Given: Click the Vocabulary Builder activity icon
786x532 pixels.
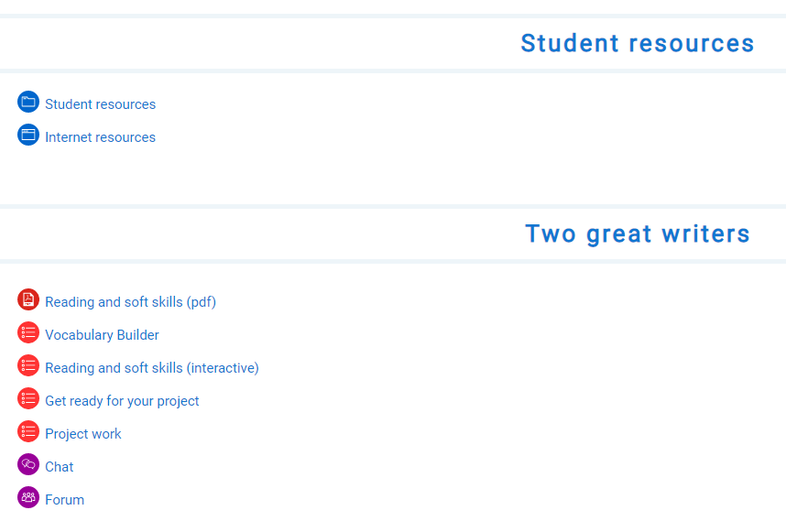Looking at the screenshot, I should (x=27, y=332).
